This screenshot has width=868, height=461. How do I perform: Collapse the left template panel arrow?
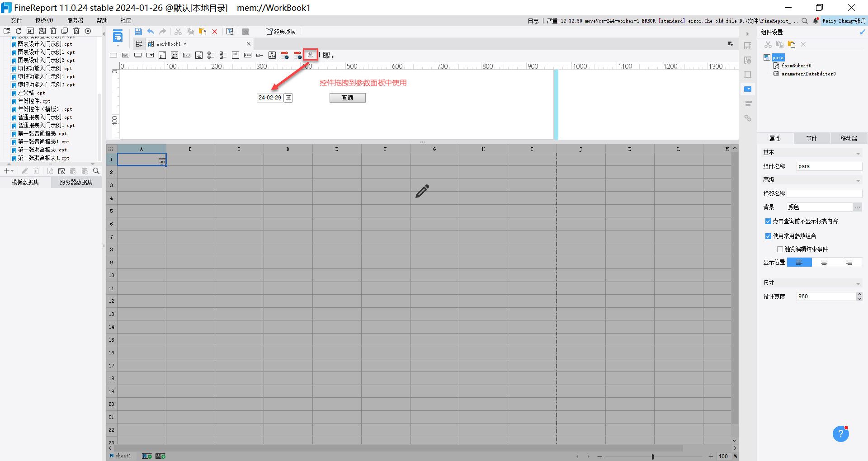(103, 34)
